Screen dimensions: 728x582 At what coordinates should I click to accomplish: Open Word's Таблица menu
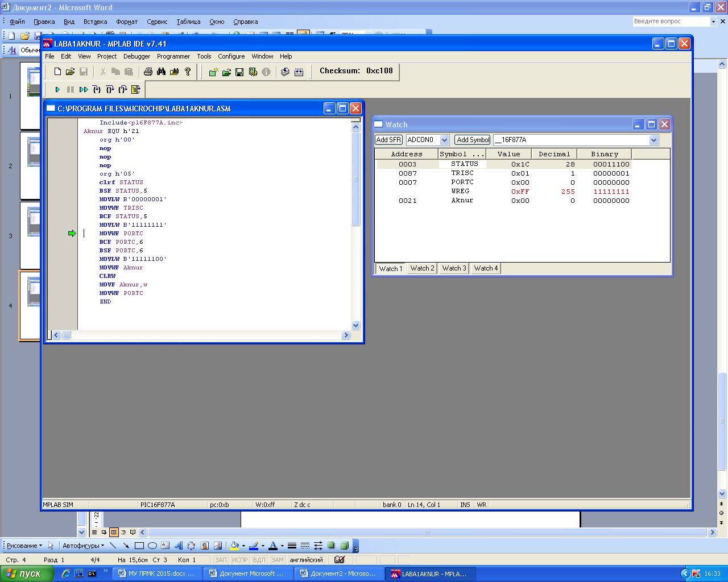[188, 22]
